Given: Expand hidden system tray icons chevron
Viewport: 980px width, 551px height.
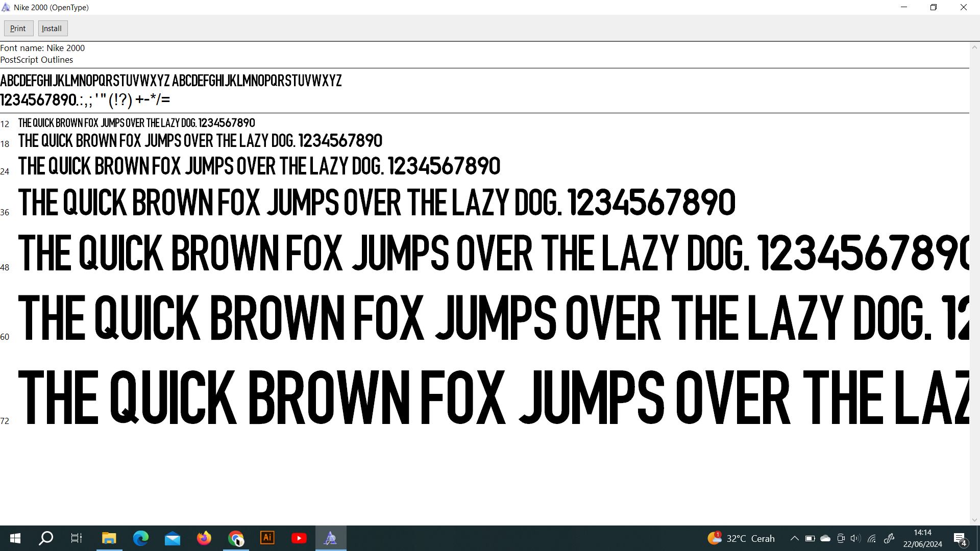Looking at the screenshot, I should (x=794, y=538).
